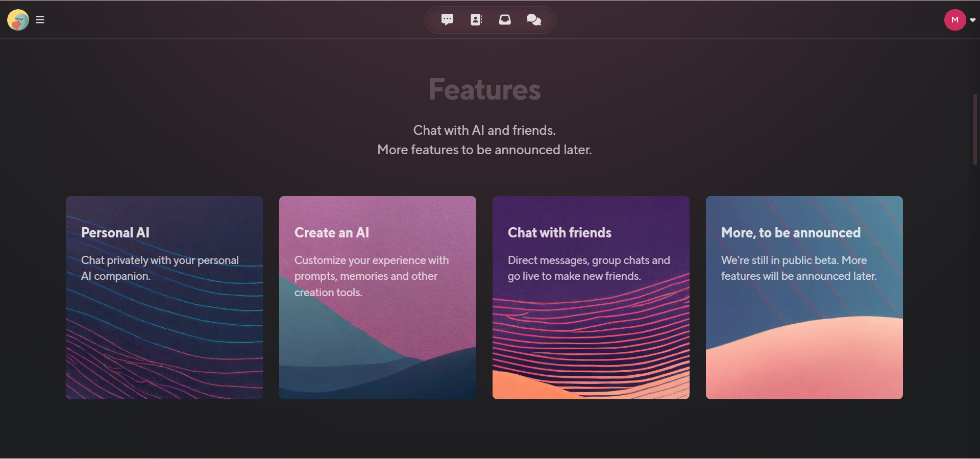
Task: Check the inbox tray icon
Action: (x=505, y=19)
